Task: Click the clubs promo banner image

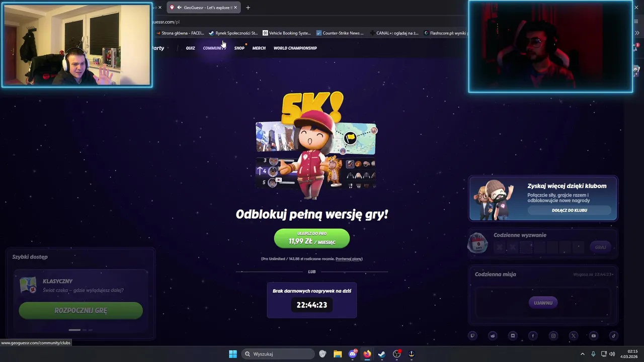Action: pyautogui.click(x=494, y=199)
